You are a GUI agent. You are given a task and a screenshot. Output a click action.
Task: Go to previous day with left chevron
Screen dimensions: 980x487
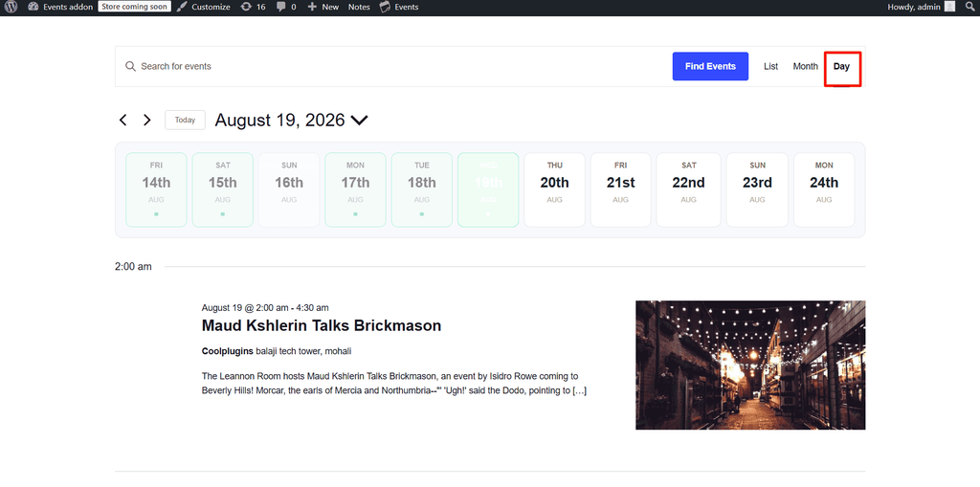coord(123,120)
